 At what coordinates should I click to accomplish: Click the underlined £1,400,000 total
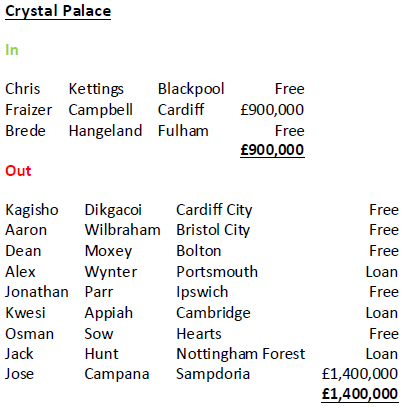[360, 394]
